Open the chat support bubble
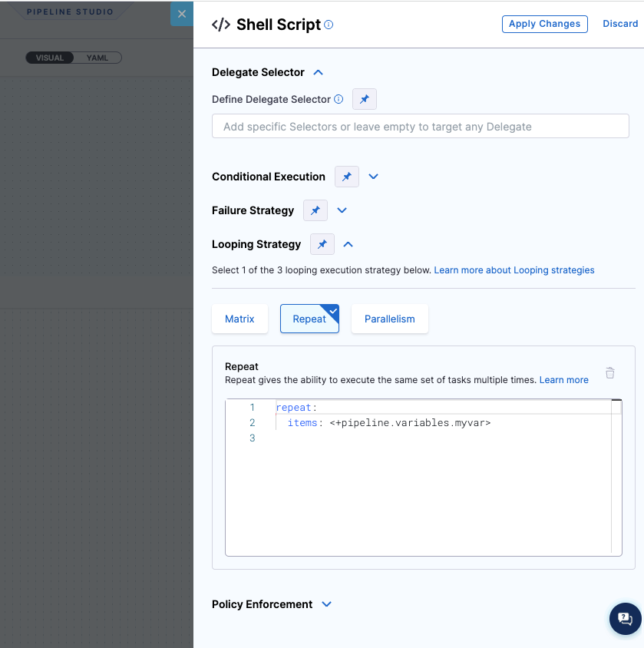644x648 pixels. (x=625, y=619)
